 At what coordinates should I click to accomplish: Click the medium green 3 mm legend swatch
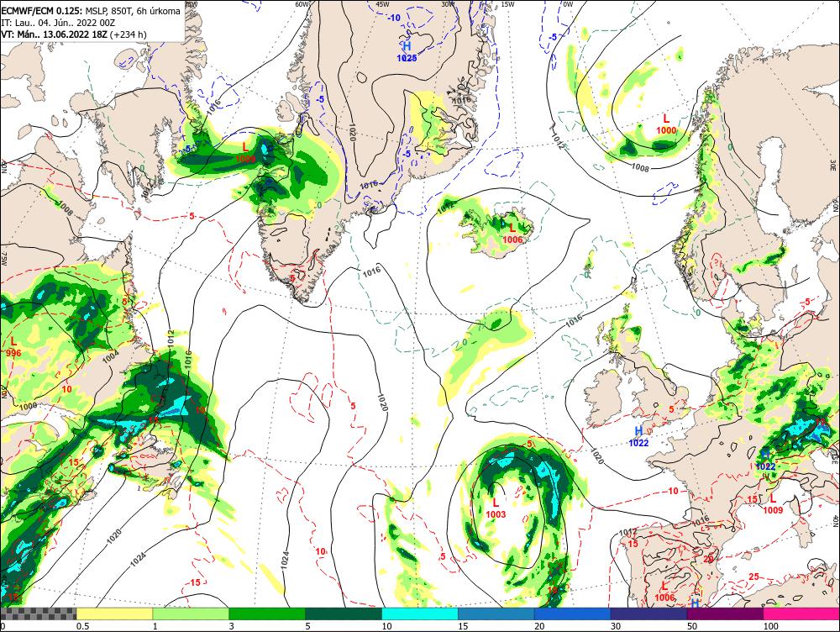(x=267, y=614)
